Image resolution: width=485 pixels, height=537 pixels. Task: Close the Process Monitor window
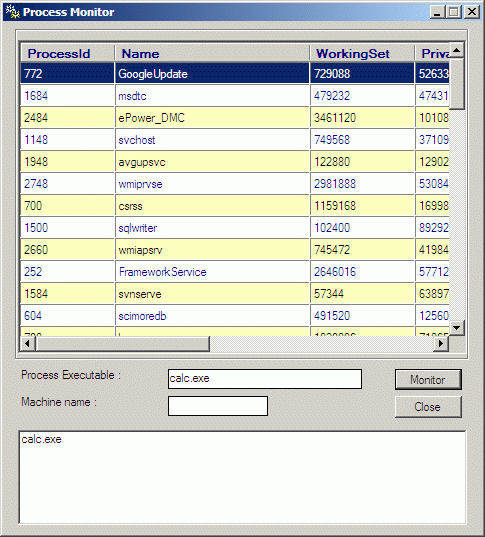coord(472,12)
